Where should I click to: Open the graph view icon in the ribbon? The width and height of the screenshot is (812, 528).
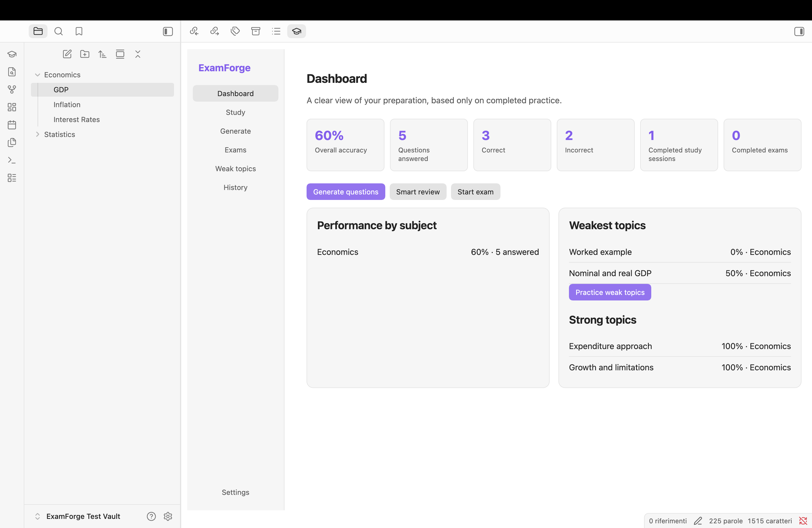pos(12,90)
